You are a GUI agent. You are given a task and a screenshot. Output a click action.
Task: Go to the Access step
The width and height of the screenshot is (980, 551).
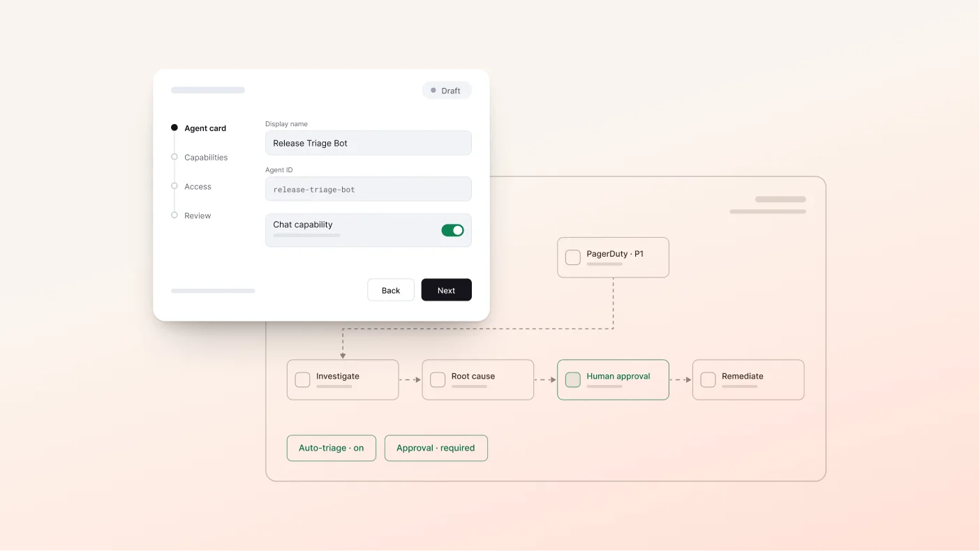(198, 187)
